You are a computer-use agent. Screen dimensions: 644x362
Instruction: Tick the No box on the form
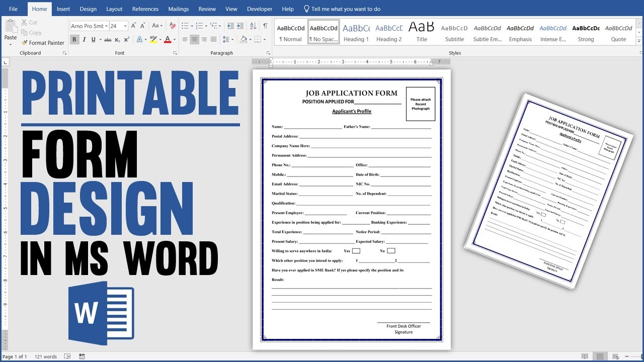click(x=391, y=250)
